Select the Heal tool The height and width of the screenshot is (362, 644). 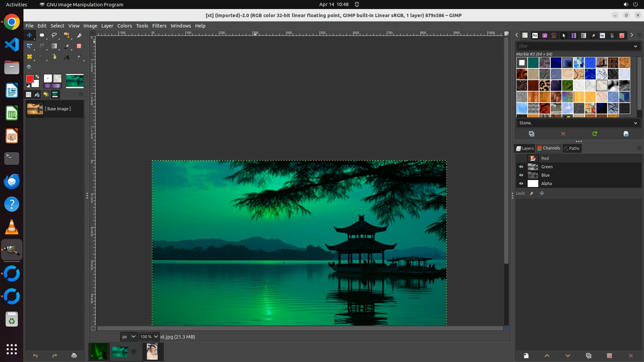pos(30,57)
